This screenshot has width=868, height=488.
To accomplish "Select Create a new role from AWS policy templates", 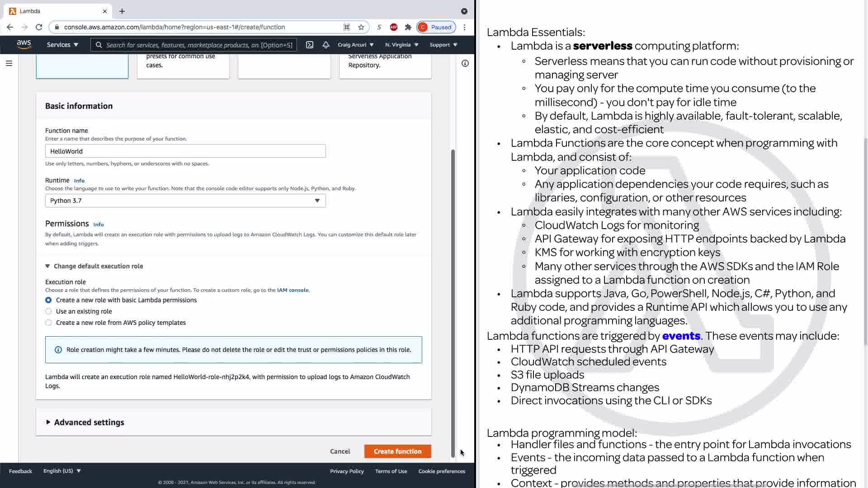I will 48,323.
